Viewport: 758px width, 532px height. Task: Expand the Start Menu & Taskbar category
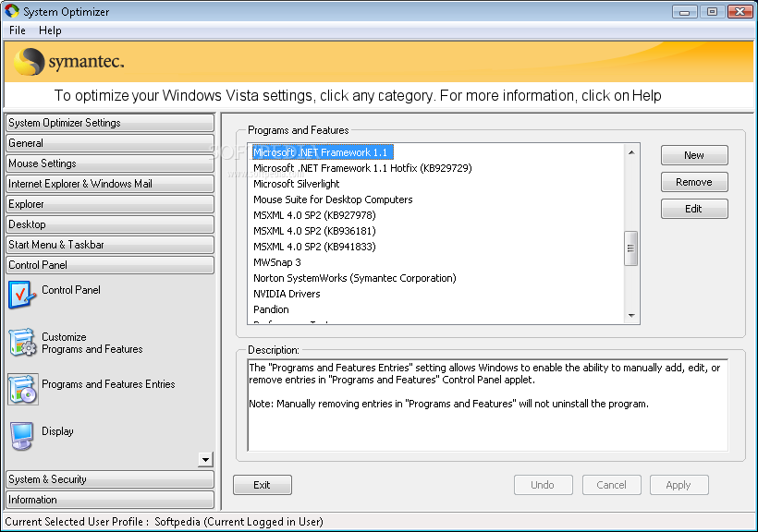[x=110, y=245]
